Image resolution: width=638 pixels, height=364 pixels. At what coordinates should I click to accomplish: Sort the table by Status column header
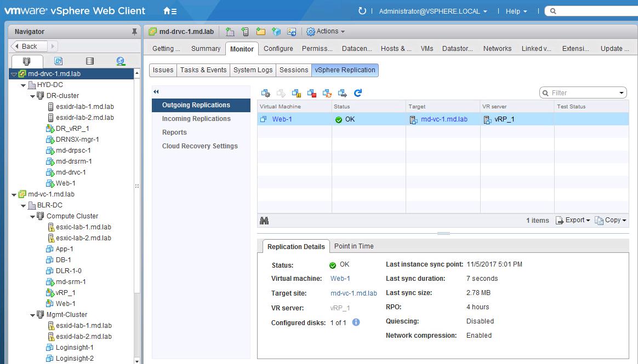(368, 106)
